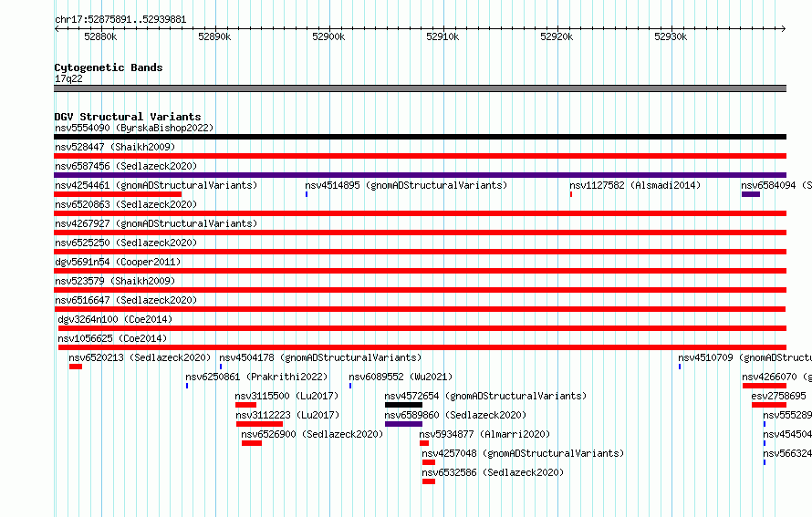Viewport: 812px width, 517px height.
Task: Open nsv4572654 gnomAD variant label
Action: (x=485, y=396)
